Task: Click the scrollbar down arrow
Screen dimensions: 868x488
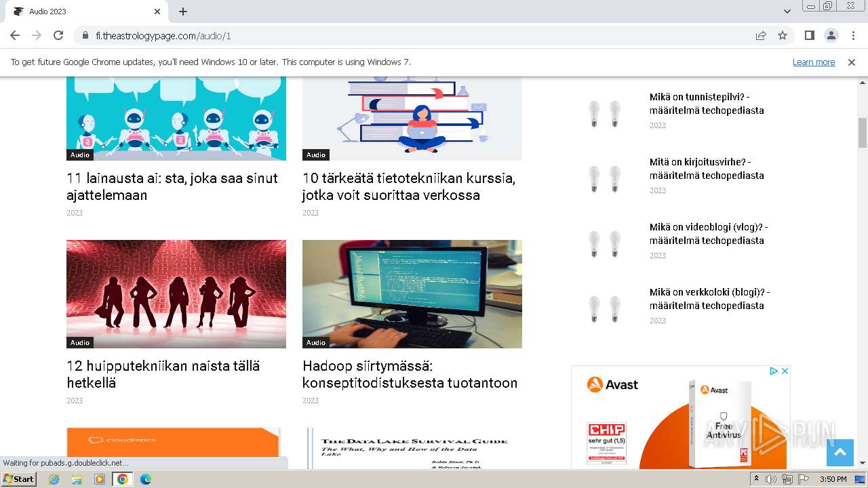Action: (863, 463)
